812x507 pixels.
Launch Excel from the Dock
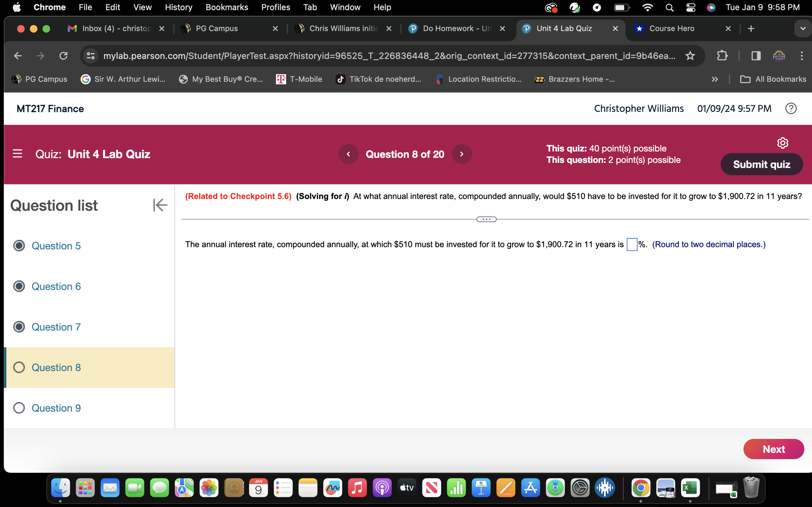(x=690, y=488)
